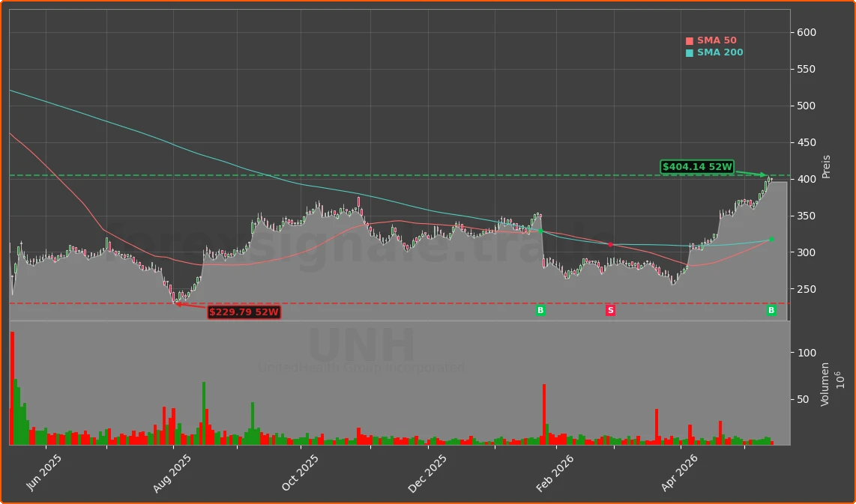Click the 400 price axis tick
Viewport: 856px width, 504px height.
coord(807,180)
